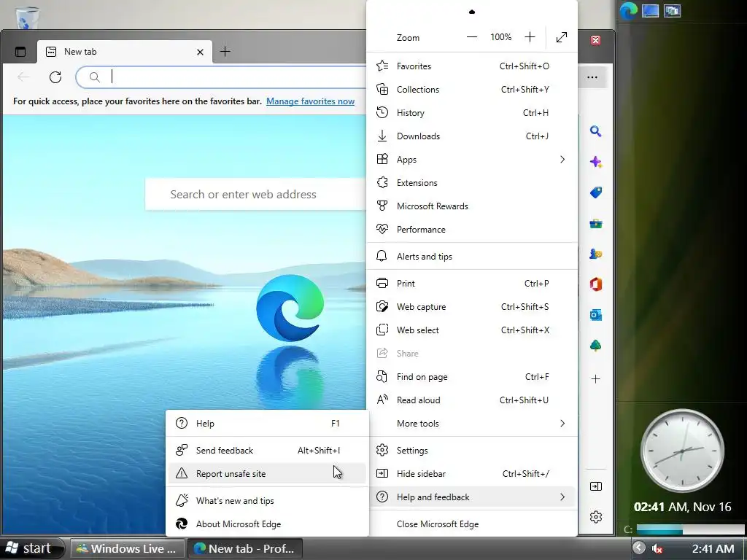Open Help from the submenu

tap(267, 424)
